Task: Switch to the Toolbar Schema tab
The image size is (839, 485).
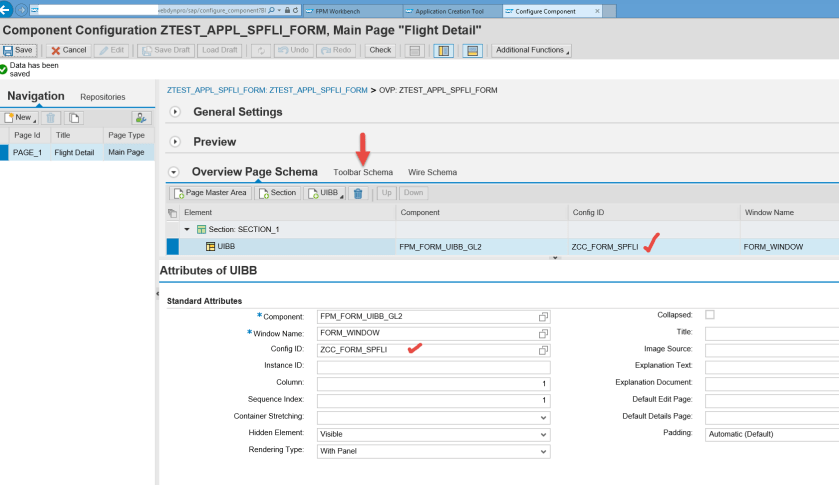Action: click(x=363, y=172)
